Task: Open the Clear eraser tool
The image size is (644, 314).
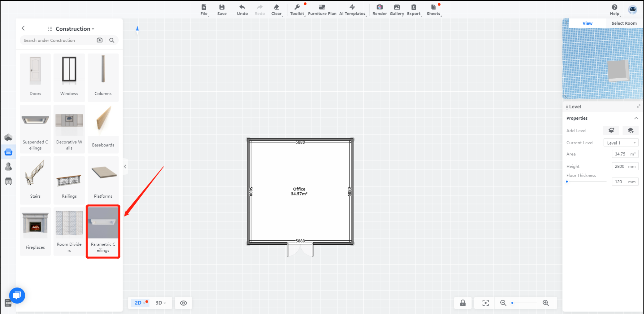Action: coord(276,10)
